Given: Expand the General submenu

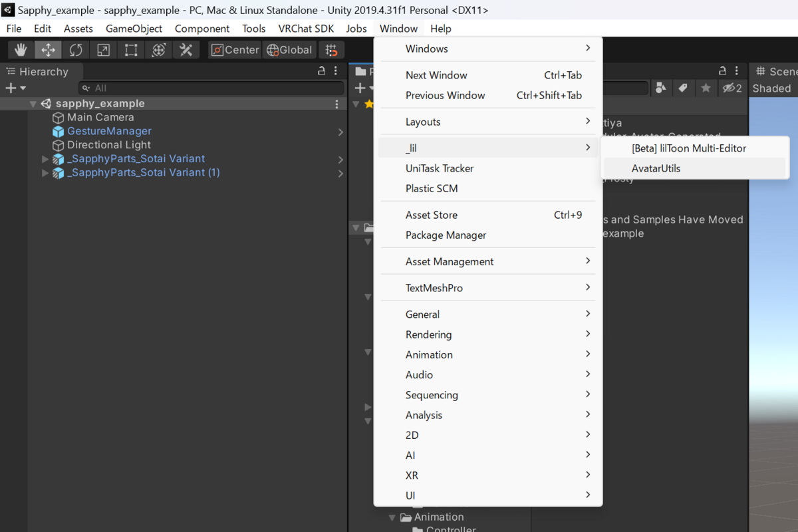Looking at the screenshot, I should pos(489,315).
